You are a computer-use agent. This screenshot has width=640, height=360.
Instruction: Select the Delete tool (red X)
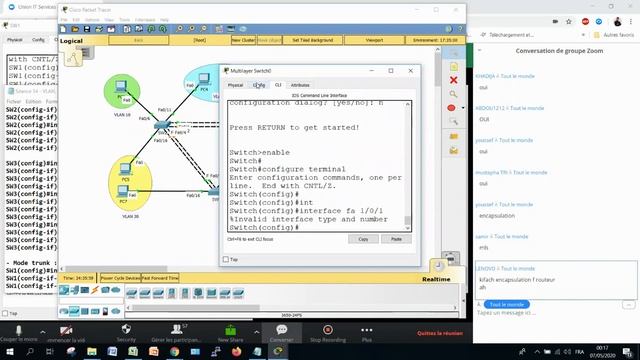(453, 80)
